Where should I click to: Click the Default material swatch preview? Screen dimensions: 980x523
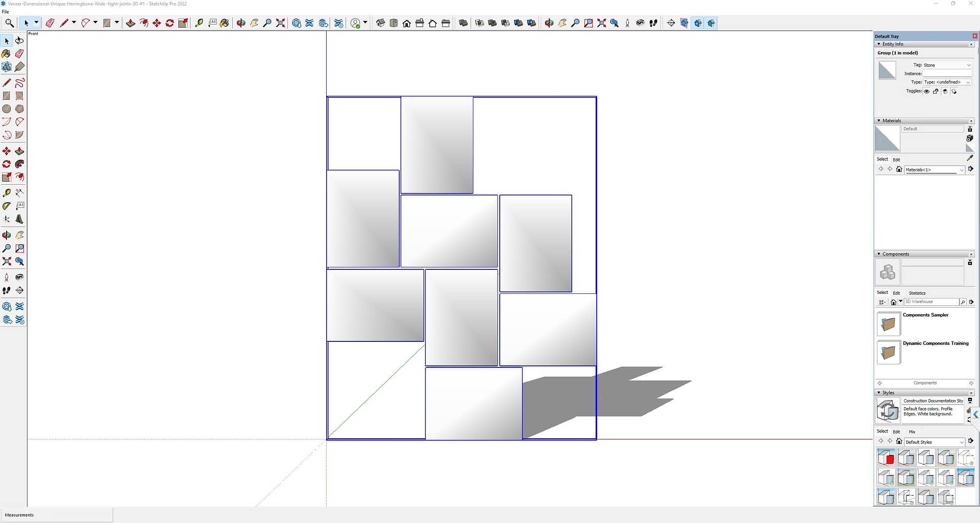[887, 138]
